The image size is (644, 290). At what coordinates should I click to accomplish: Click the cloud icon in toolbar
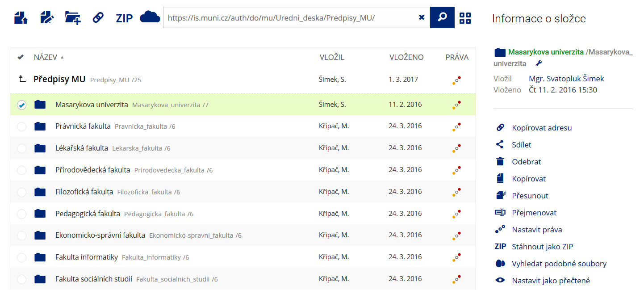[150, 17]
